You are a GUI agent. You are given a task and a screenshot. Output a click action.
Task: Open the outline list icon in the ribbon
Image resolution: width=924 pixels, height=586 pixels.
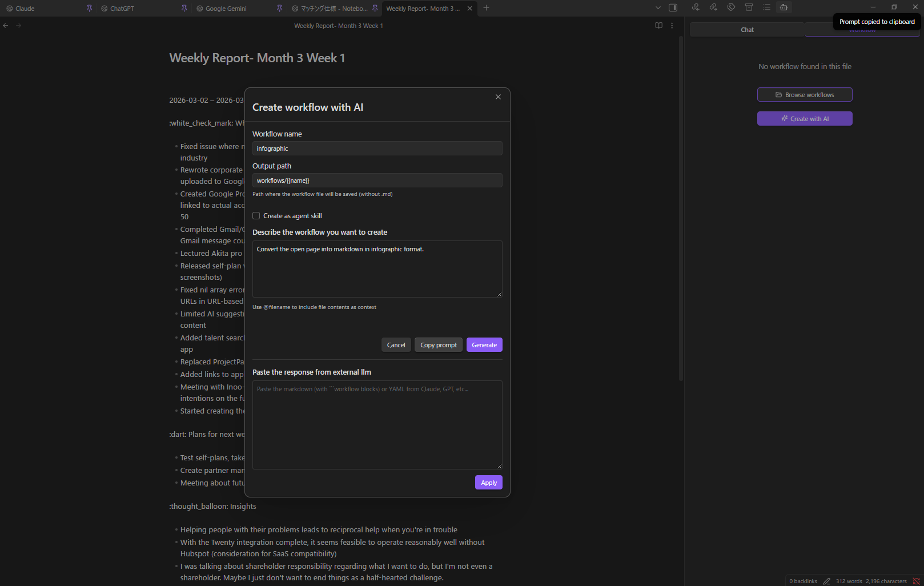coord(766,7)
